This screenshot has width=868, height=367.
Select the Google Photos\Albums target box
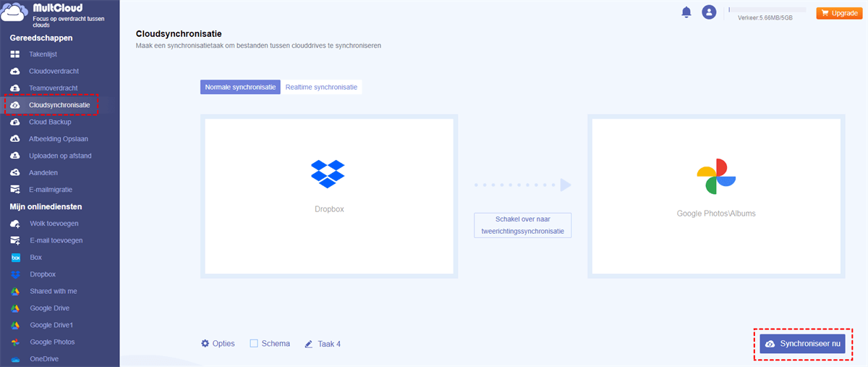pyautogui.click(x=716, y=196)
